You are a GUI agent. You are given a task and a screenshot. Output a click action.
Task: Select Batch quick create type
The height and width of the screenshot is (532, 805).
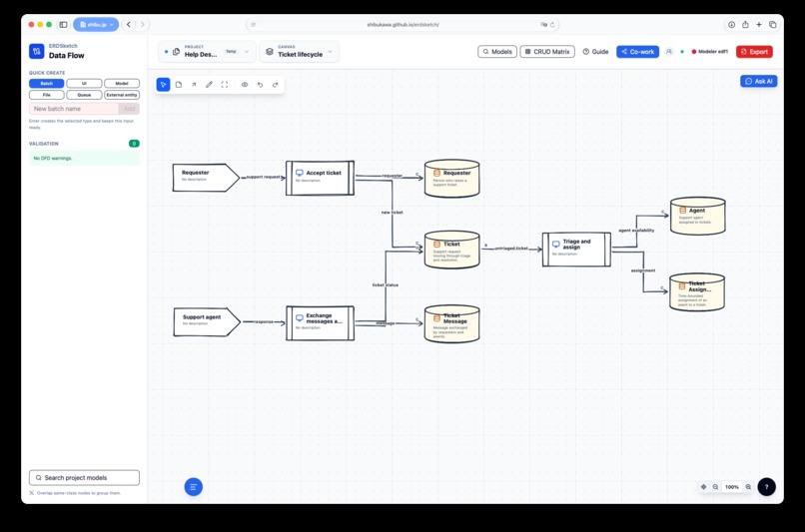pyautogui.click(x=47, y=83)
